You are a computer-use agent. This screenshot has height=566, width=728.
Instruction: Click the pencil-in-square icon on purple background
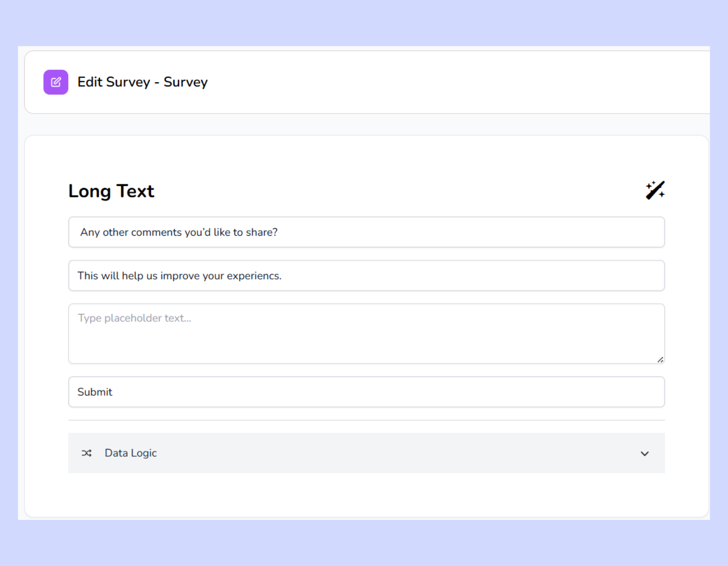pos(56,82)
